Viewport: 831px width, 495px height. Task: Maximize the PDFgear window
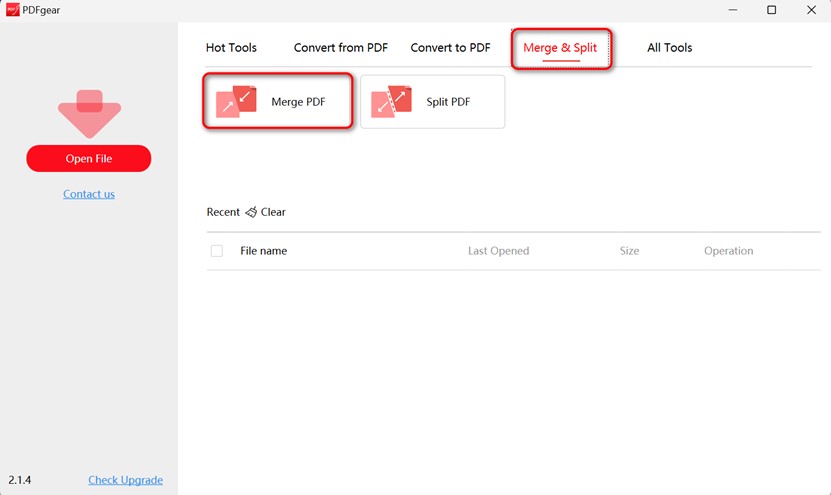(772, 10)
